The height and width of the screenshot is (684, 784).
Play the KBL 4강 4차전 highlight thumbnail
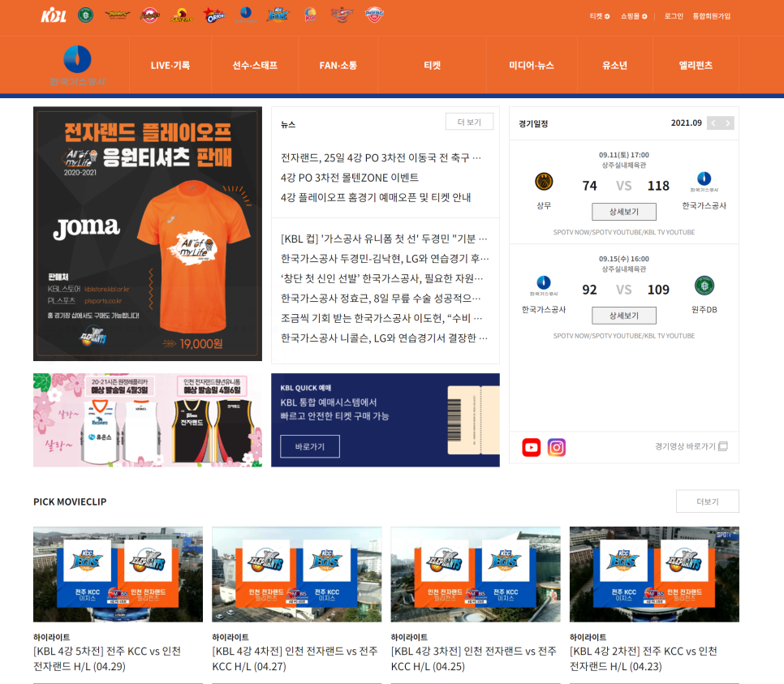point(296,574)
